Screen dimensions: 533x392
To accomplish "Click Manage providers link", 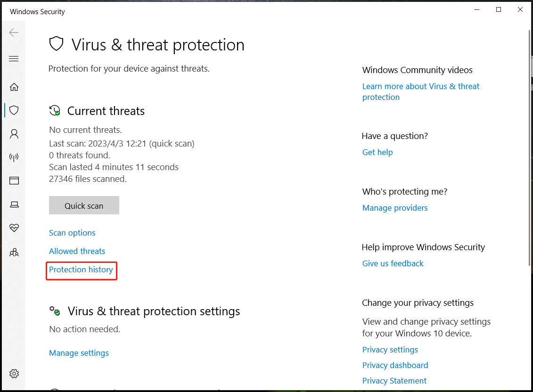I will click(x=395, y=208).
